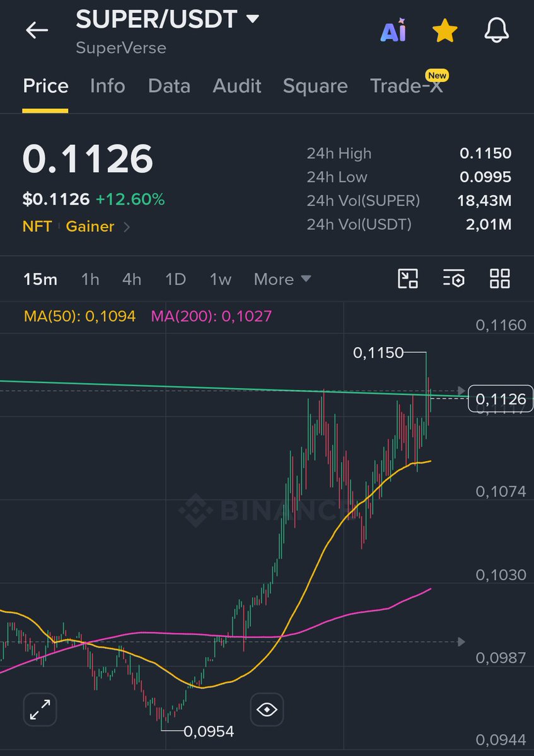Screen dimensions: 534x756
Task: Switch to the Price tab
Action: pyautogui.click(x=45, y=86)
